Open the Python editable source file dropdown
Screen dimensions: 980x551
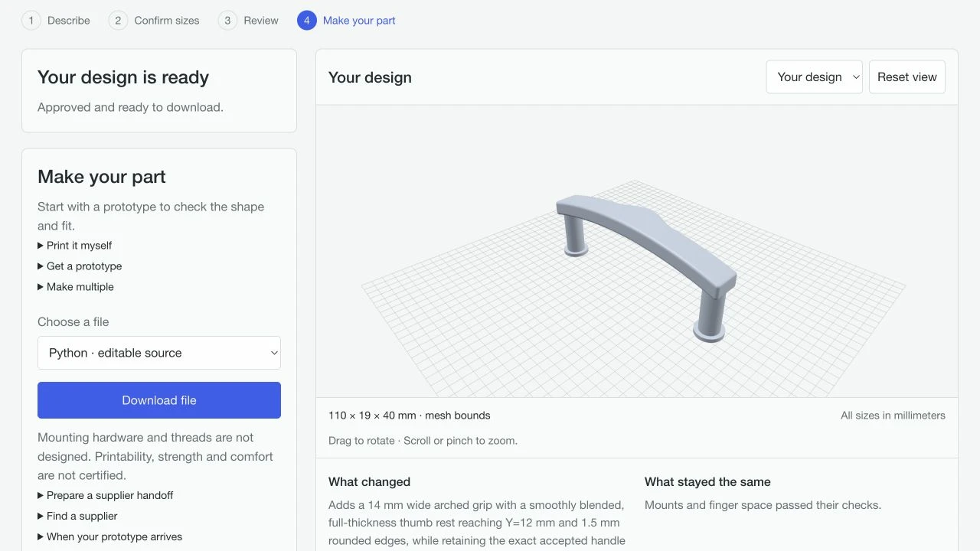(159, 353)
